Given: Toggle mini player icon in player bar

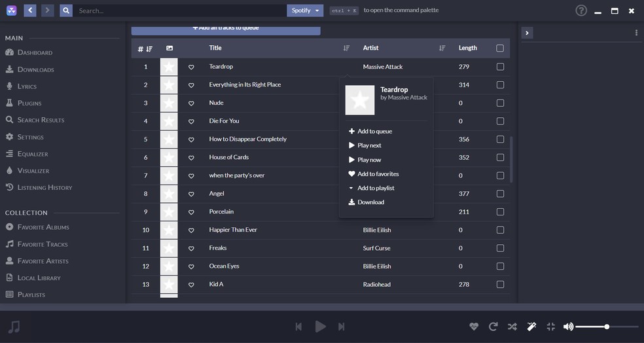Looking at the screenshot, I should click(x=550, y=327).
